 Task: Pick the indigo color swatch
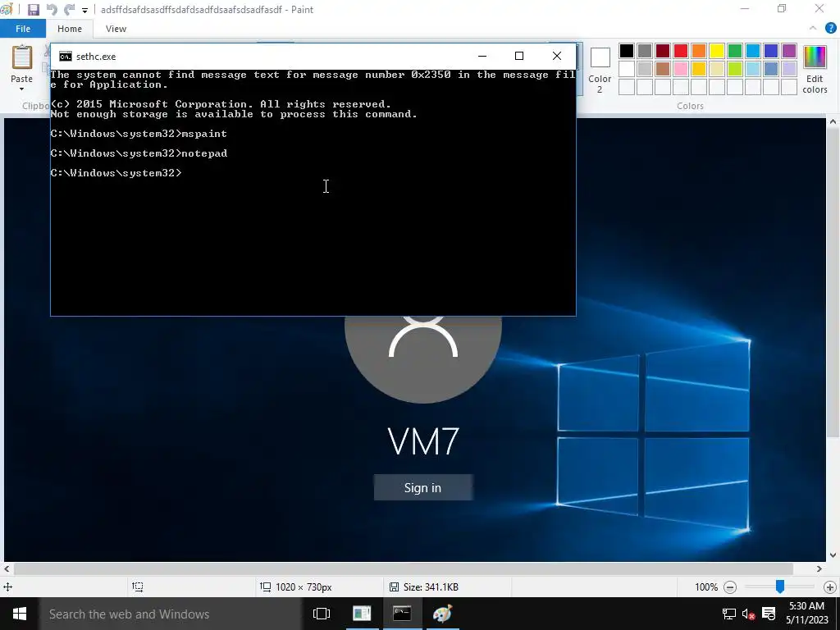click(771, 51)
